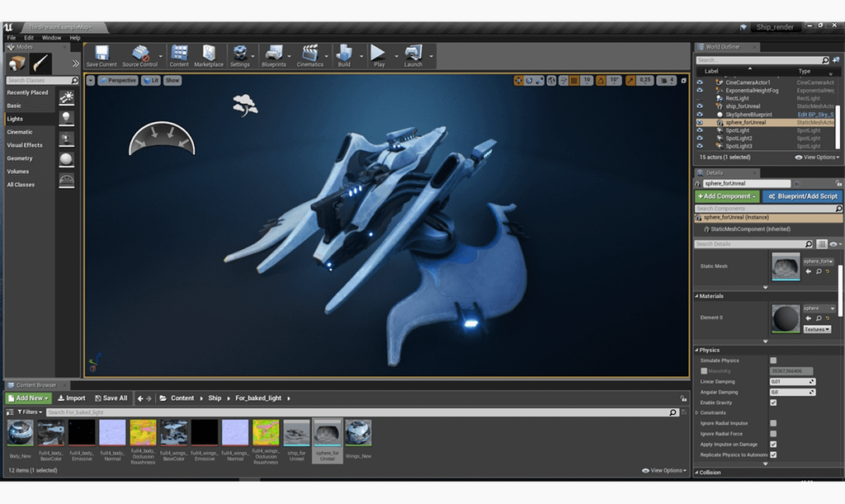Toggle grid snapping in viewport toolbar
The image size is (845, 504).
click(574, 81)
